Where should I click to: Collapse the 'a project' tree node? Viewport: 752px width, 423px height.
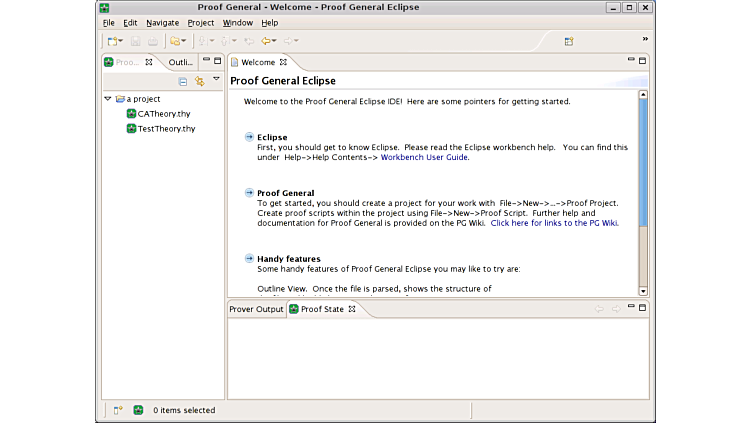click(108, 99)
